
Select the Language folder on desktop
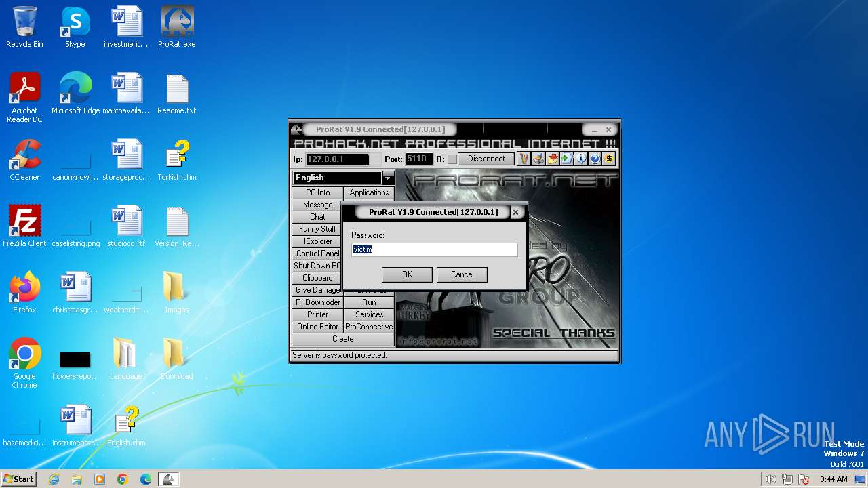[126, 359]
